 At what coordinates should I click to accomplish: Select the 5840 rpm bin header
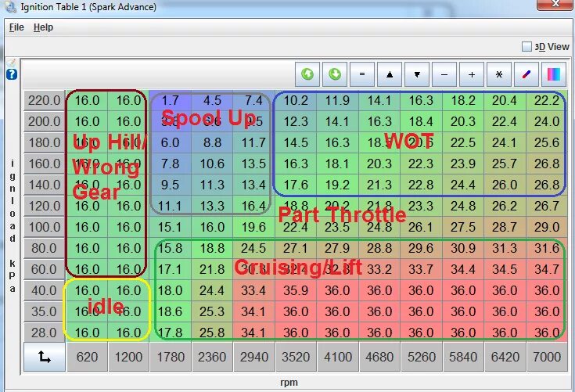[463, 357]
